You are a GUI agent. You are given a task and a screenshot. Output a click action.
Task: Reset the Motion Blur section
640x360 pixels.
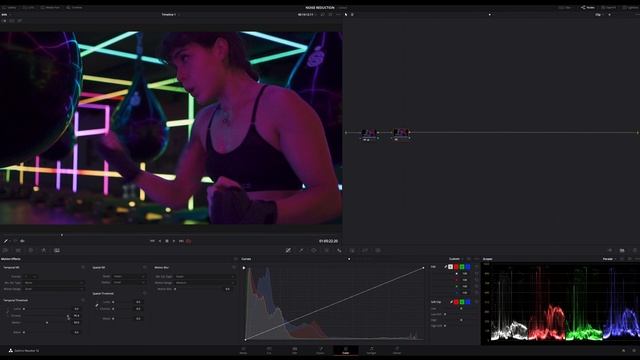234,267
